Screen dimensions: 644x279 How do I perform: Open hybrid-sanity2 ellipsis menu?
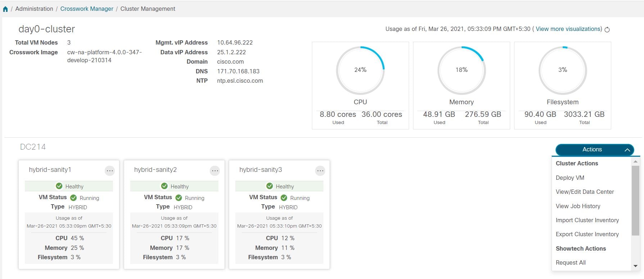tap(215, 171)
